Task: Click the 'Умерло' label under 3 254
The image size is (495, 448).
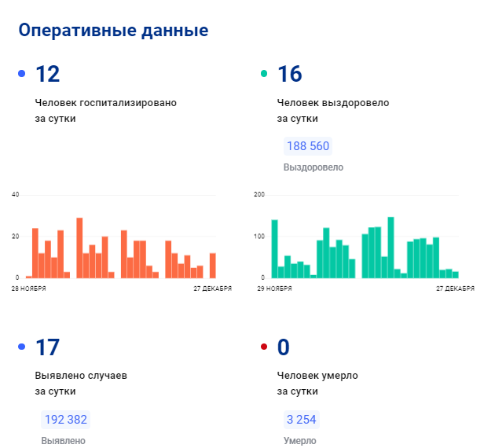Action: 300,440
